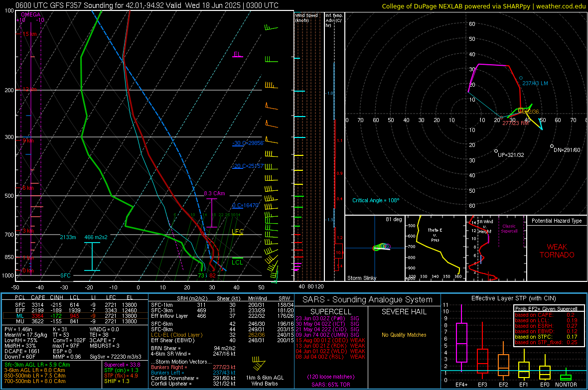Click the 1km & 6km AGL wind barb glyph
Screen dimensions: 588x390
pos(259,363)
